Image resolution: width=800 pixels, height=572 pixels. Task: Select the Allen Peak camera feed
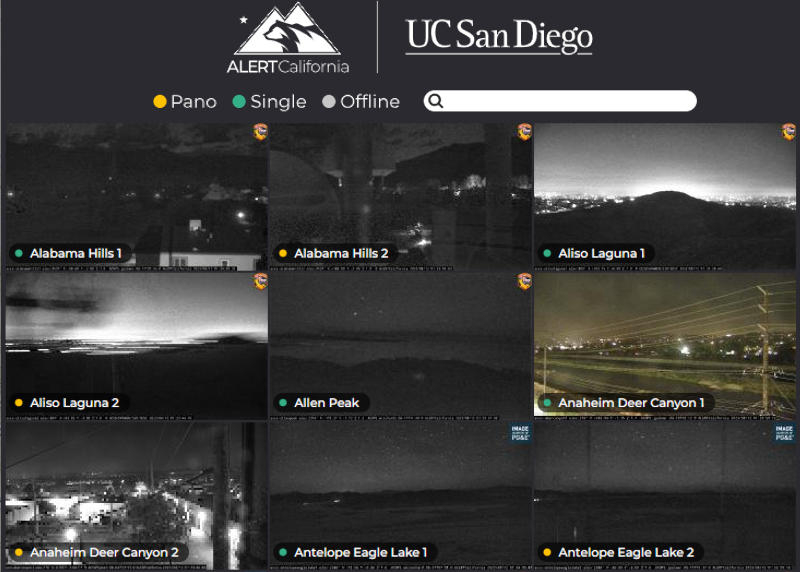point(401,346)
